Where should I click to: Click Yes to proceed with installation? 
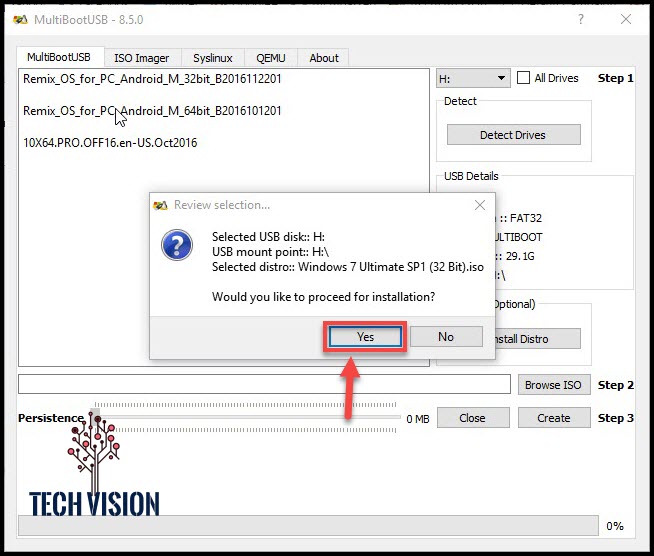pos(365,337)
